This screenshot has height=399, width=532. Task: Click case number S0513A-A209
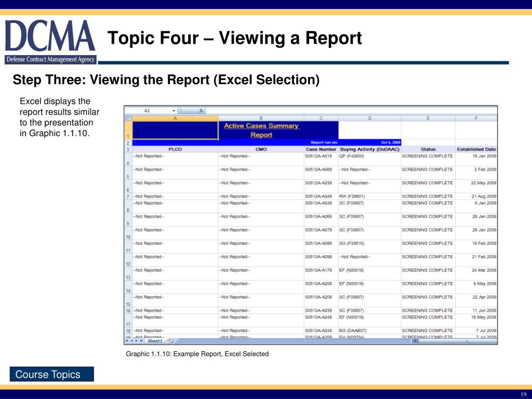click(318, 297)
